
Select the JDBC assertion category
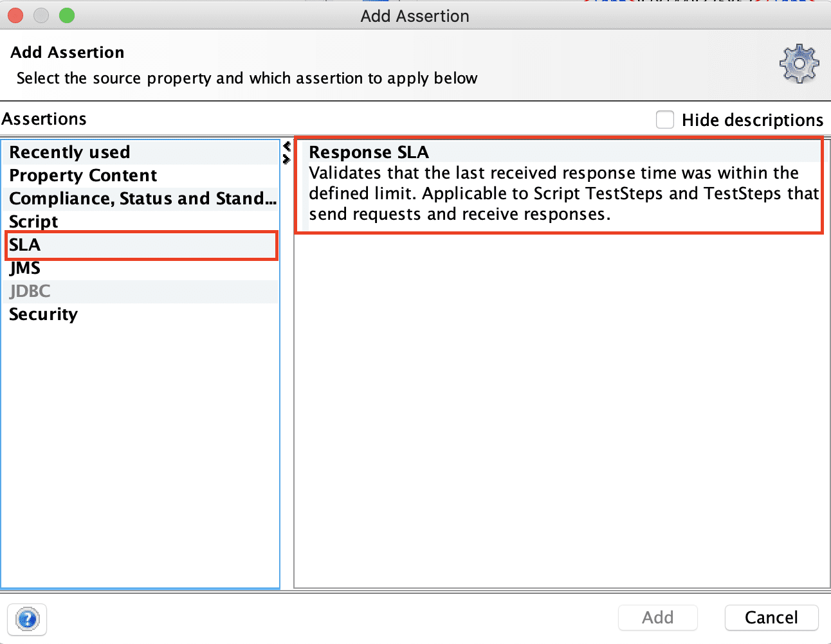(x=140, y=291)
